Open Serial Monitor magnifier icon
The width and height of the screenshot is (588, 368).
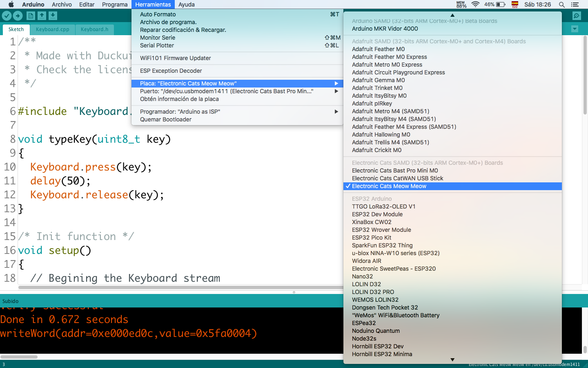coord(577,16)
